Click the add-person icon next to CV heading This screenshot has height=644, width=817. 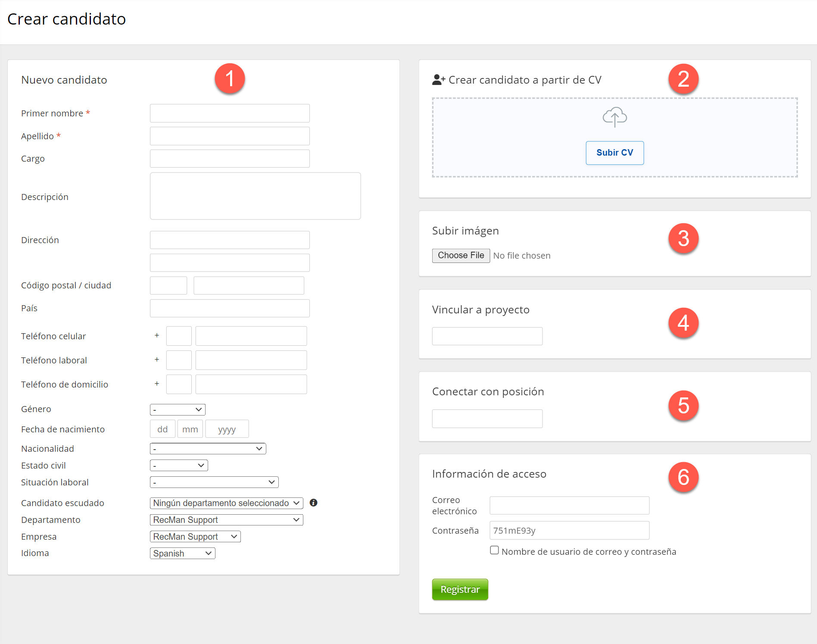[x=438, y=80]
